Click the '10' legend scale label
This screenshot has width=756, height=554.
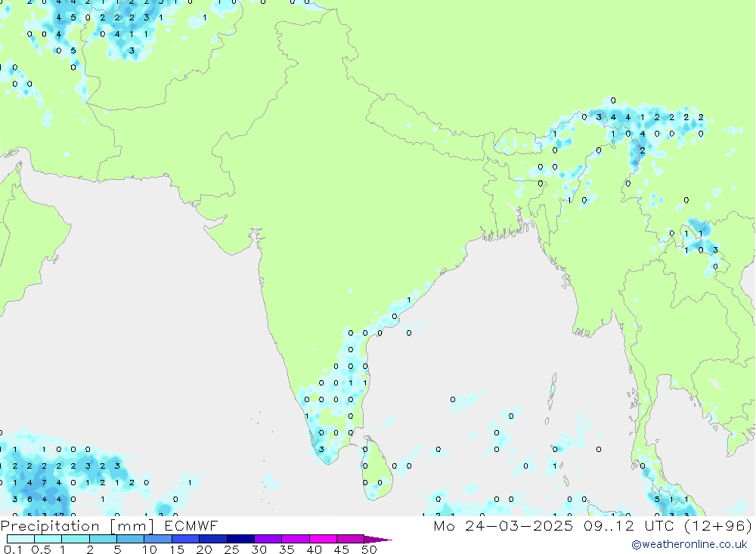click(x=150, y=549)
